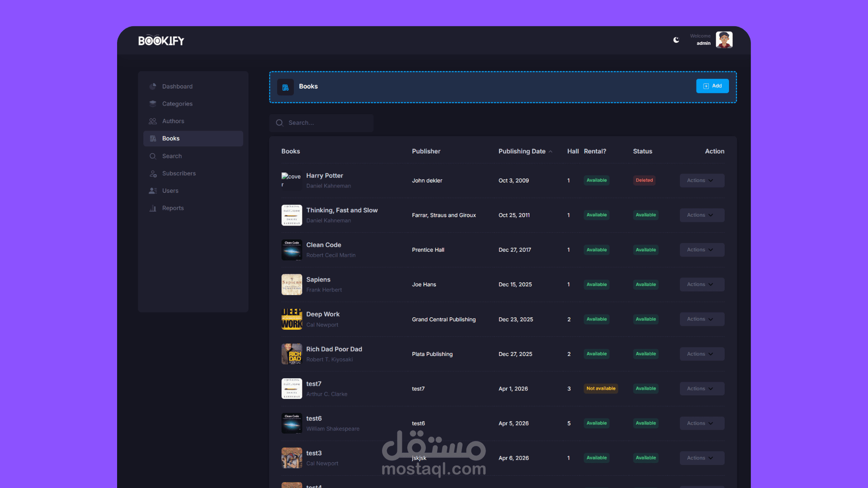Open Actions dropdown for test6
Image resolution: width=868 pixels, height=488 pixels.
click(x=702, y=423)
